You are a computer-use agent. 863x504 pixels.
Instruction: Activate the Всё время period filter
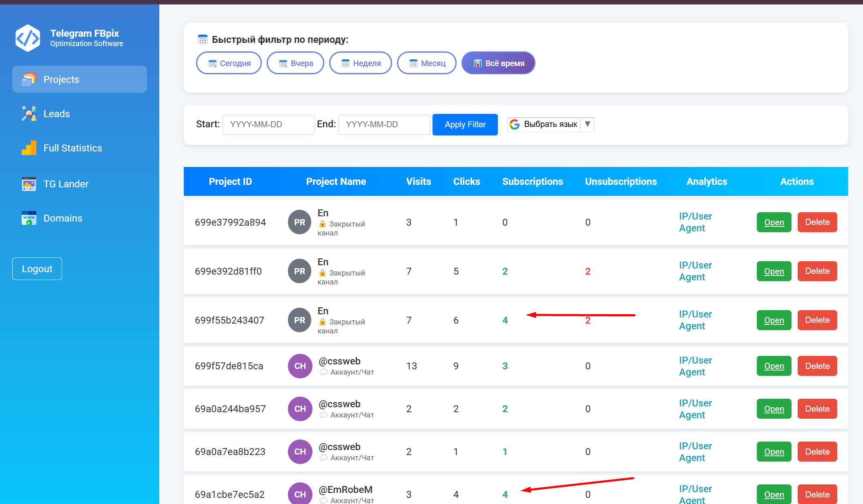point(498,63)
